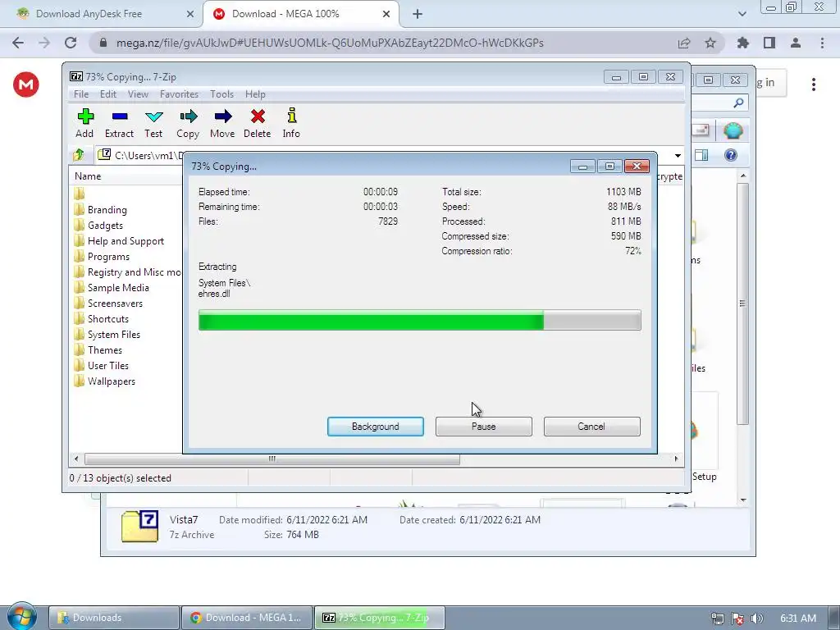The image size is (840, 630).
Task: Switch to the Download AnyDesk Free tab
Action: pyautogui.click(x=102, y=14)
